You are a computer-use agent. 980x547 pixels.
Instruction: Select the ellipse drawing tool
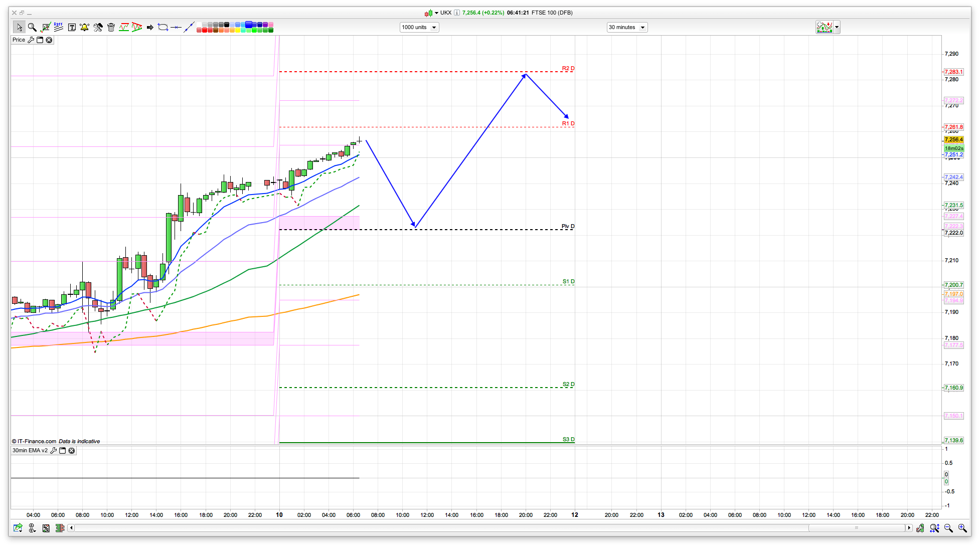(162, 27)
